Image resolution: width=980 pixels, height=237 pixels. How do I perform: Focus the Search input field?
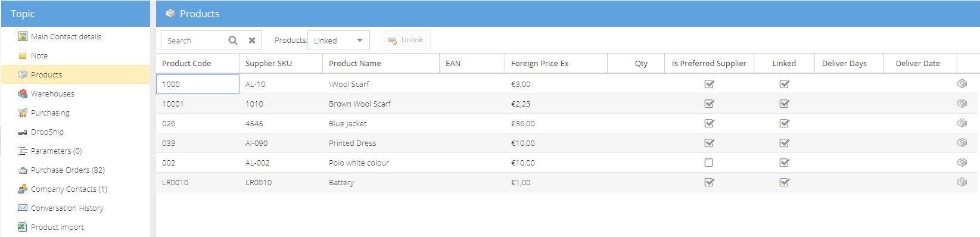pyautogui.click(x=194, y=40)
